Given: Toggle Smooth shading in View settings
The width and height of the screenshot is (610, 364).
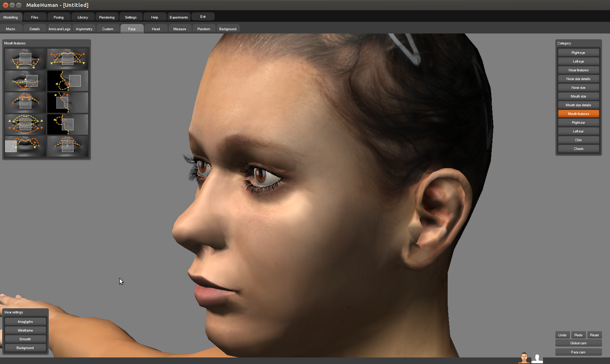Looking at the screenshot, I should 25,339.
